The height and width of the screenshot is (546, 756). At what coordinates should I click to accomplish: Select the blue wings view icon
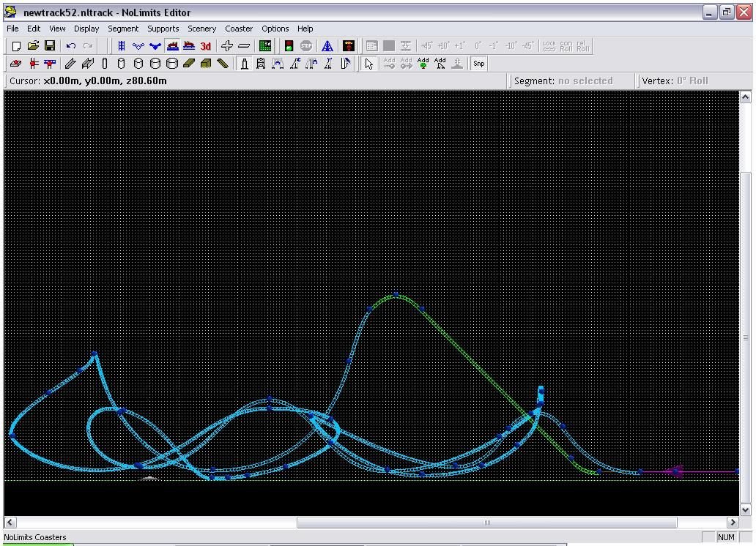[x=155, y=46]
